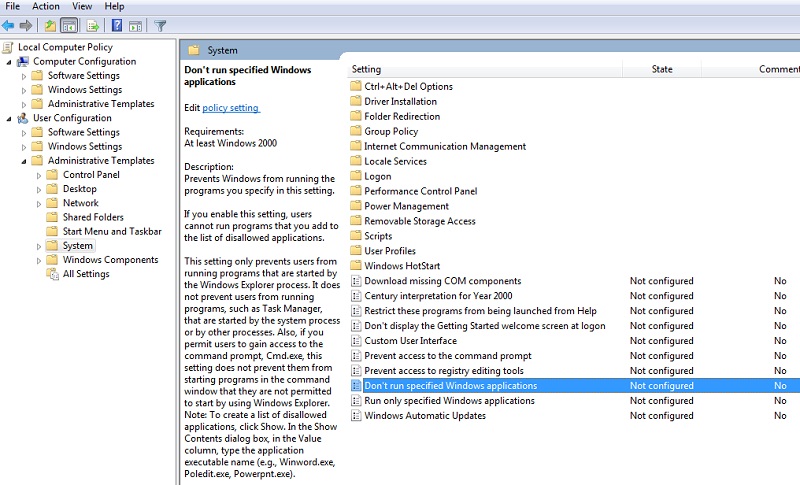Viewport: 800px width, 485px height.
Task: Select Local Computer Policy root node
Action: tap(65, 47)
